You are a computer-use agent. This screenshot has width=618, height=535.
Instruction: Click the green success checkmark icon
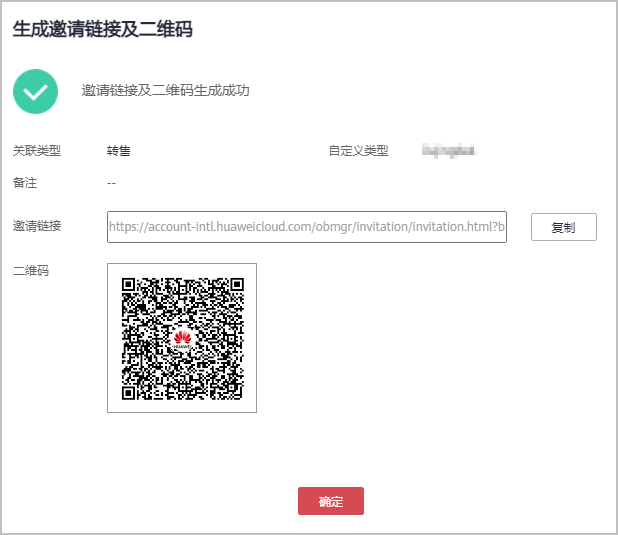[x=35, y=91]
